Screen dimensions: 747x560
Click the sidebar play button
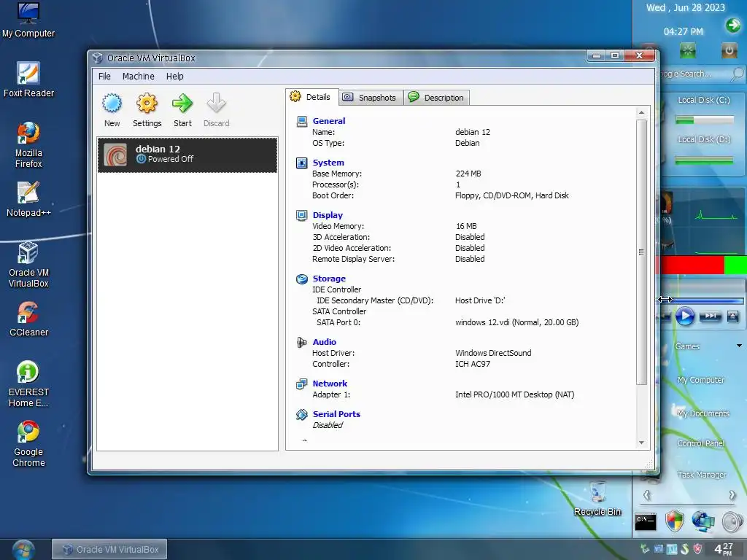[684, 316]
